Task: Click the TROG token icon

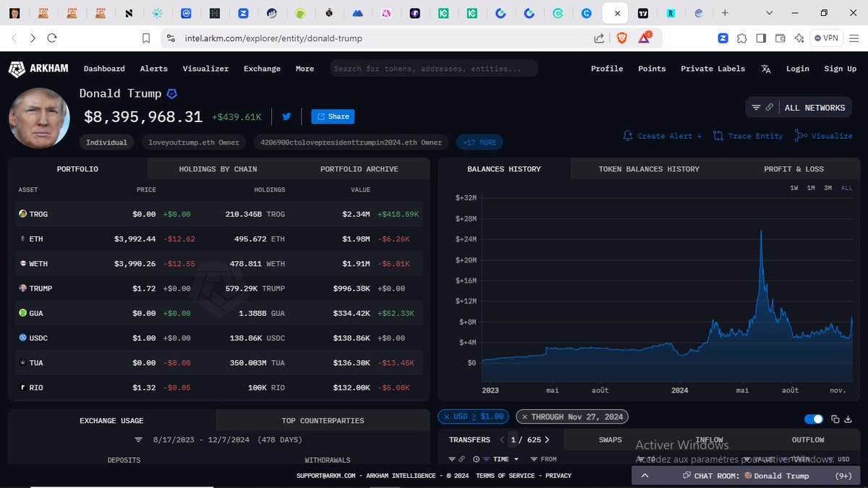Action: (x=22, y=214)
